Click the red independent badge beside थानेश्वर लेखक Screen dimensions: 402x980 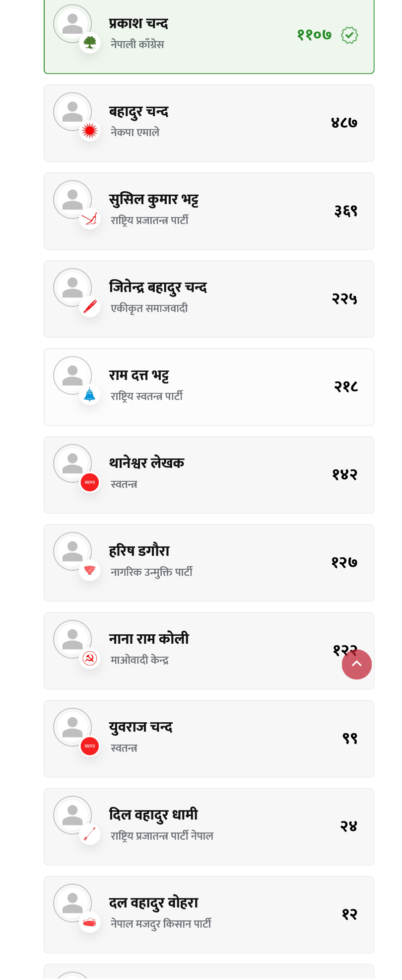90,482
